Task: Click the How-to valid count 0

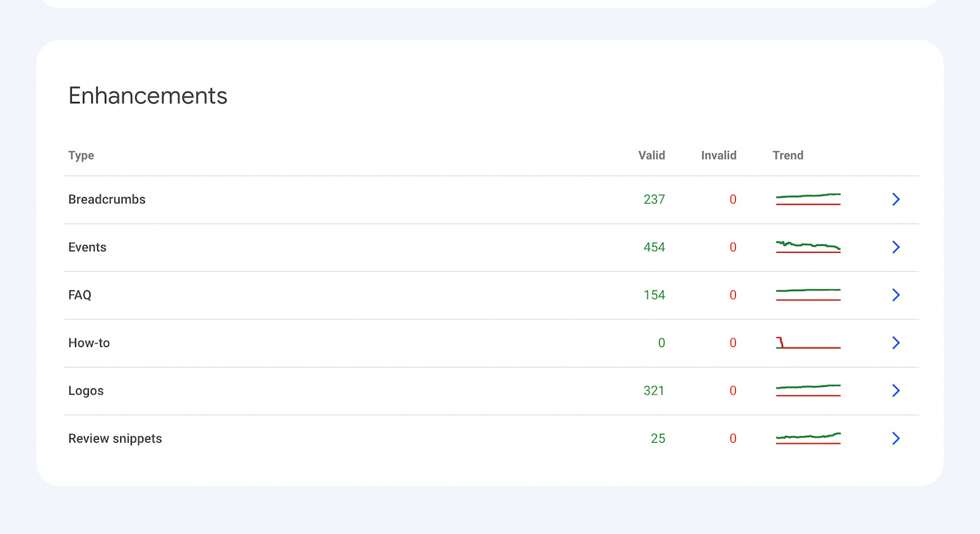Action: pos(661,343)
